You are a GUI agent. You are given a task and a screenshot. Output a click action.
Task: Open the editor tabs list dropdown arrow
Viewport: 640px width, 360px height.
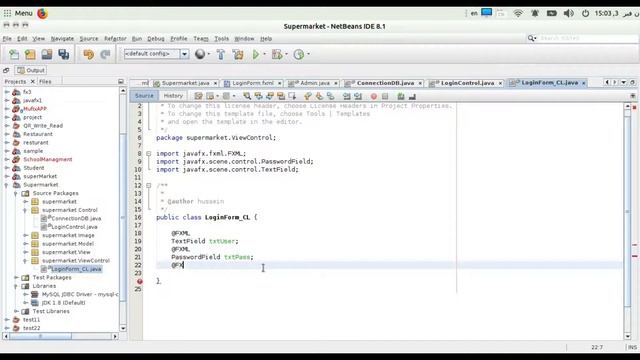point(624,82)
